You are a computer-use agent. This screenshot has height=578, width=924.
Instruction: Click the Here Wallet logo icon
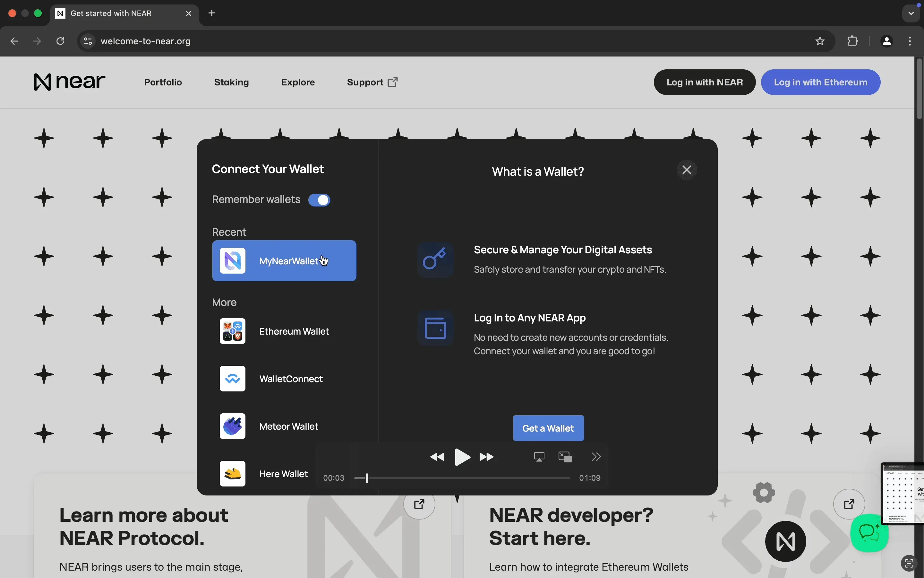click(x=233, y=474)
